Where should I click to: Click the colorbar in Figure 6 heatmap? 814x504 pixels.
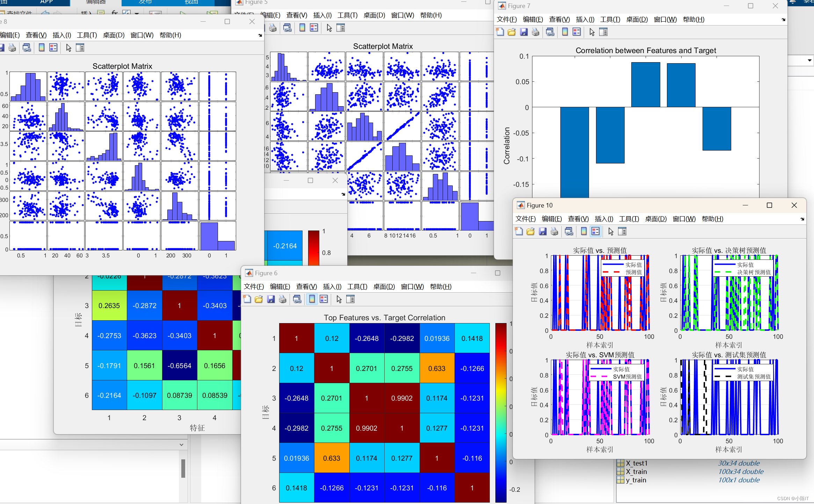[x=501, y=412]
